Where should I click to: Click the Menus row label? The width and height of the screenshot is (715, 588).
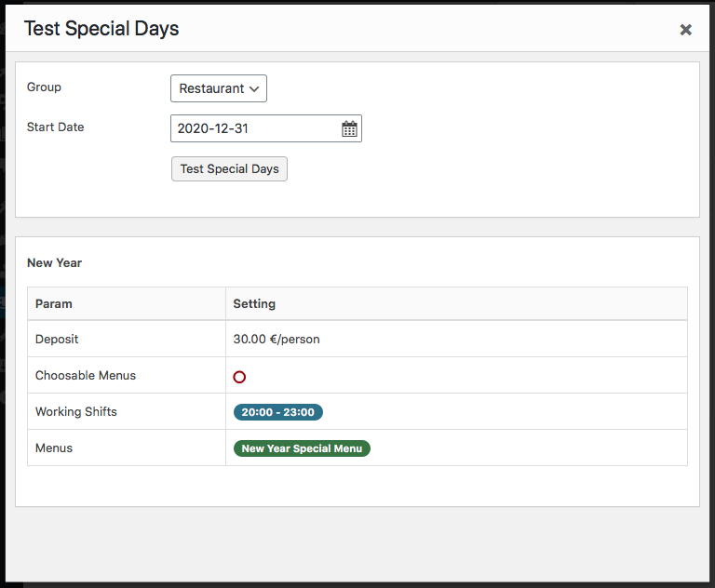click(54, 448)
